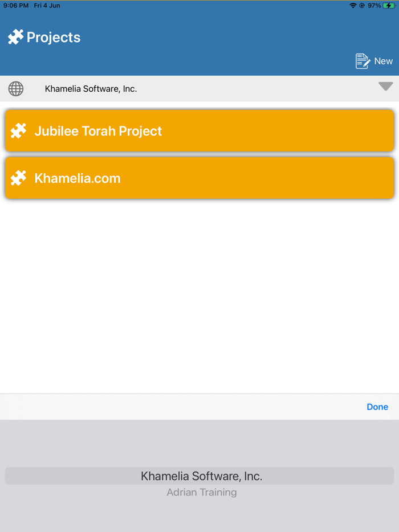Image resolution: width=399 pixels, height=532 pixels.
Task: Open the Khamelia.com project card
Action: pos(199,178)
